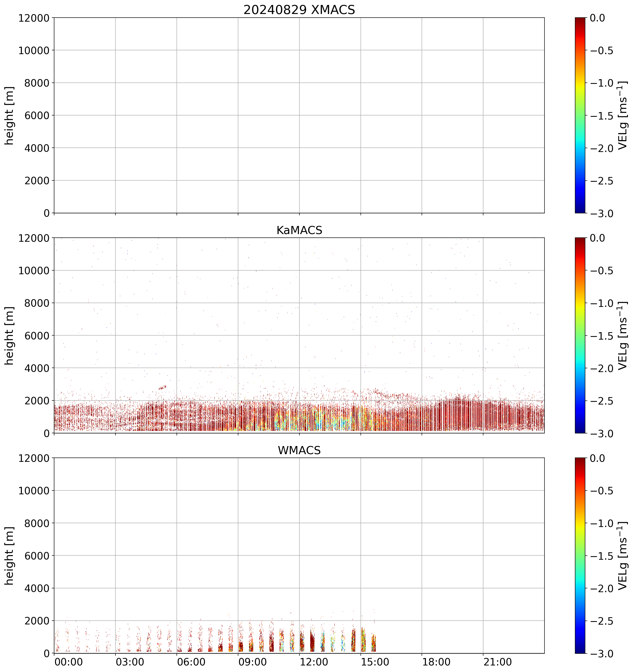Click the −3.0 tick on bottom colorbar
The height and width of the screenshot is (672, 634).
pos(602,654)
